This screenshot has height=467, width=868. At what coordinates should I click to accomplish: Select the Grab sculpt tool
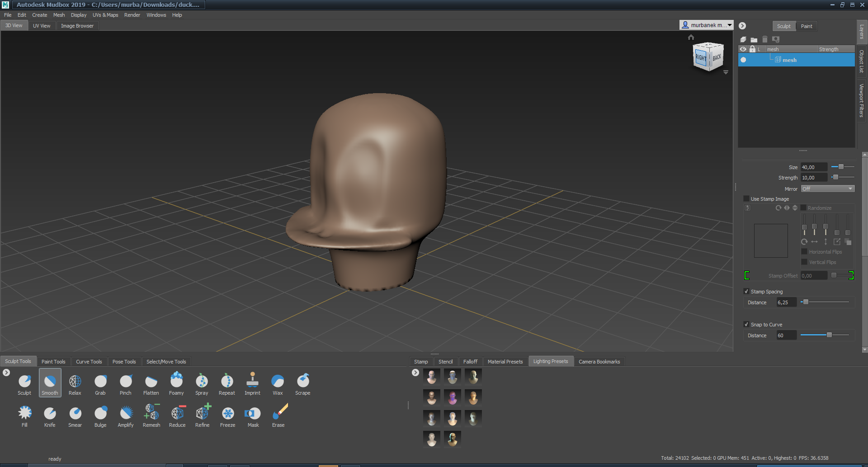(x=100, y=382)
